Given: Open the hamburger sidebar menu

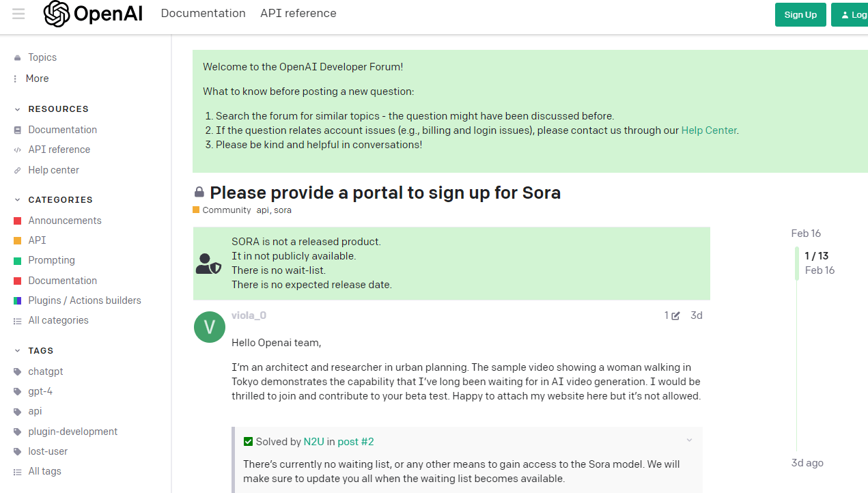Looking at the screenshot, I should (18, 14).
